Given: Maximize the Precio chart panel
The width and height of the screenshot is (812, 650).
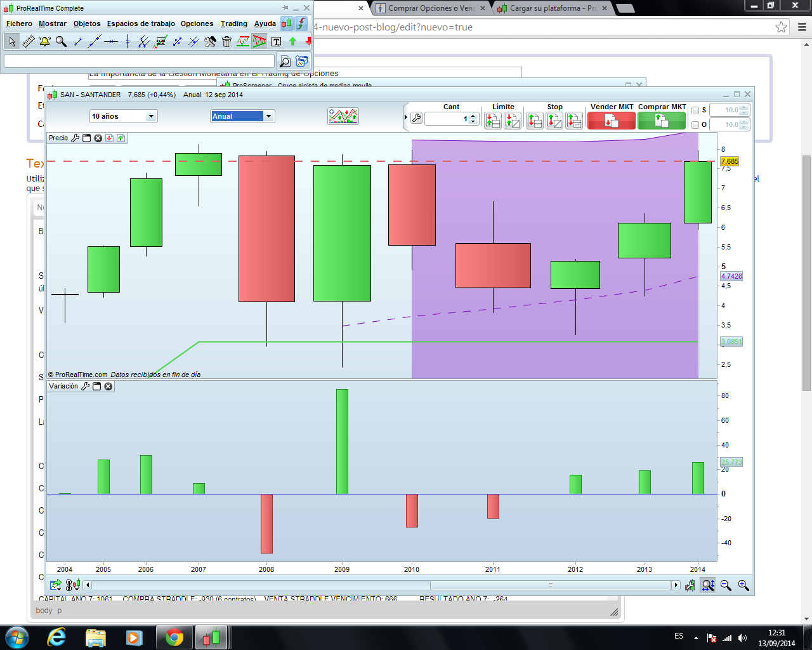Looking at the screenshot, I should tap(87, 138).
